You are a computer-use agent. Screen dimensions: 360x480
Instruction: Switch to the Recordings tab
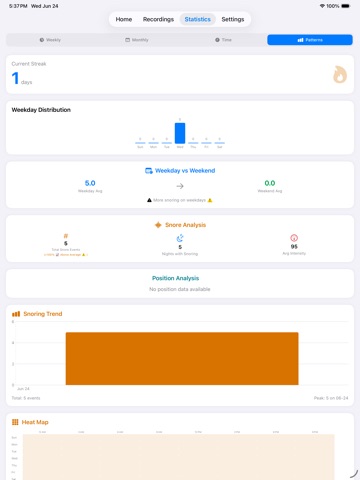(x=158, y=19)
